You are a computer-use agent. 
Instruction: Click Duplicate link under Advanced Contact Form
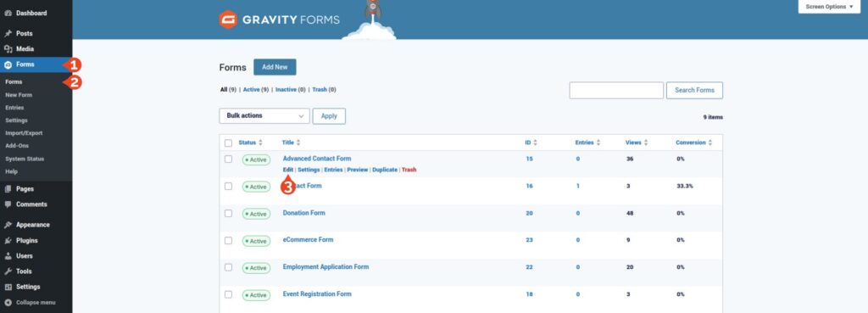pyautogui.click(x=385, y=170)
